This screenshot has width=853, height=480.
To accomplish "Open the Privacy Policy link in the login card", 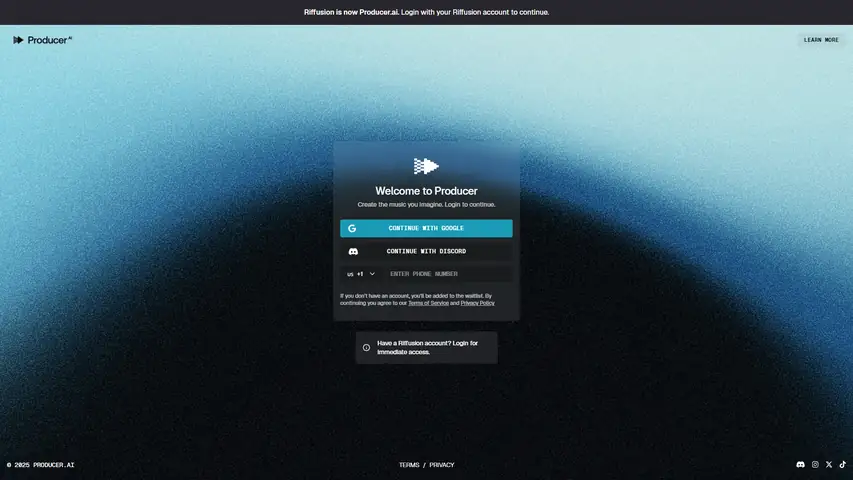I will coord(478,303).
